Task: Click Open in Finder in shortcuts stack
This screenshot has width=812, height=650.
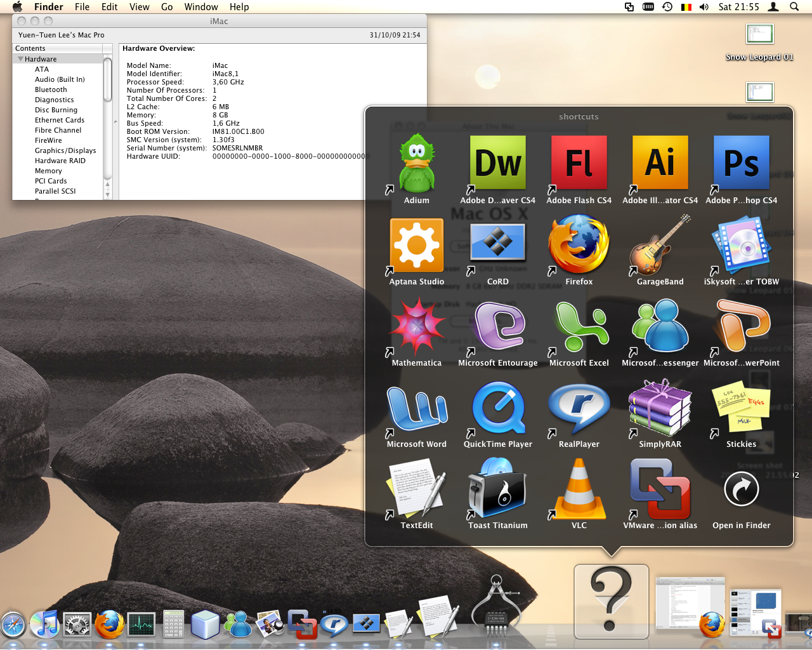Action: (x=742, y=489)
